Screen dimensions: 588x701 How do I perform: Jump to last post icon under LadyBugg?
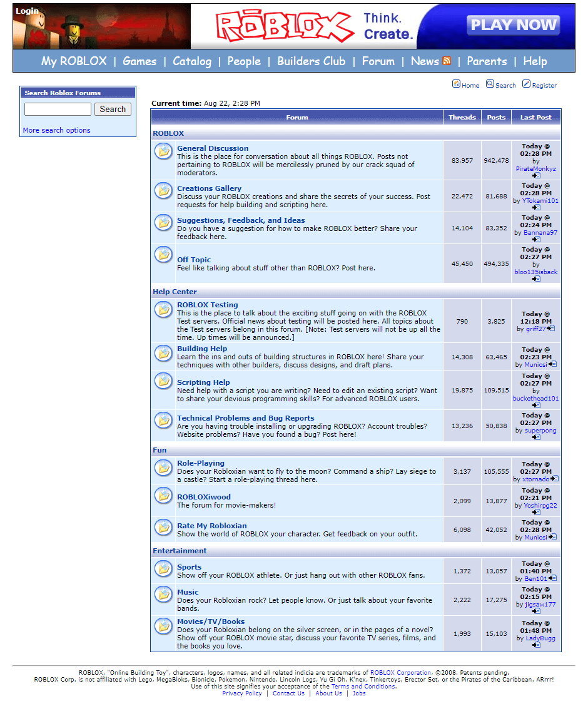click(x=536, y=645)
